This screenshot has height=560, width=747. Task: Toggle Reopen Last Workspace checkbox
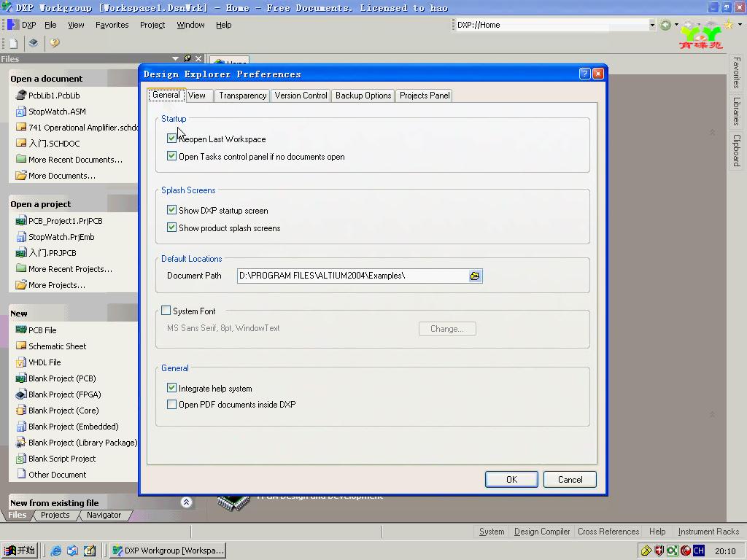pos(171,139)
